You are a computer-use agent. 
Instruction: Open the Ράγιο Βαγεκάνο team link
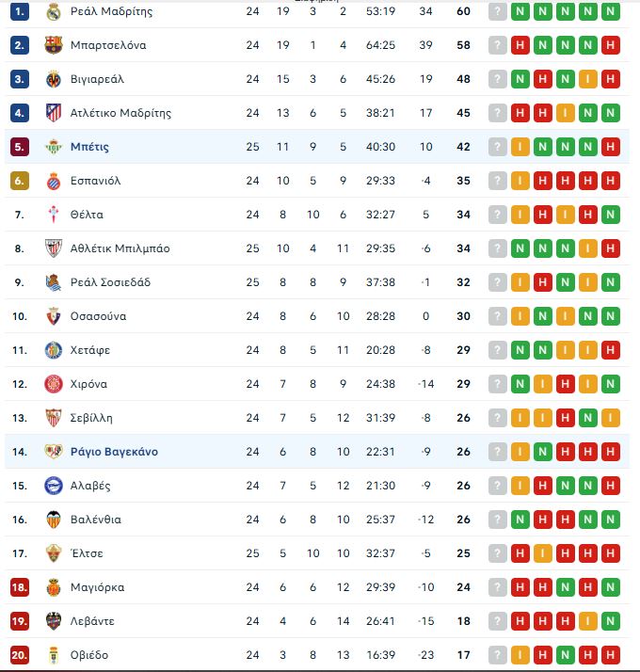click(114, 452)
